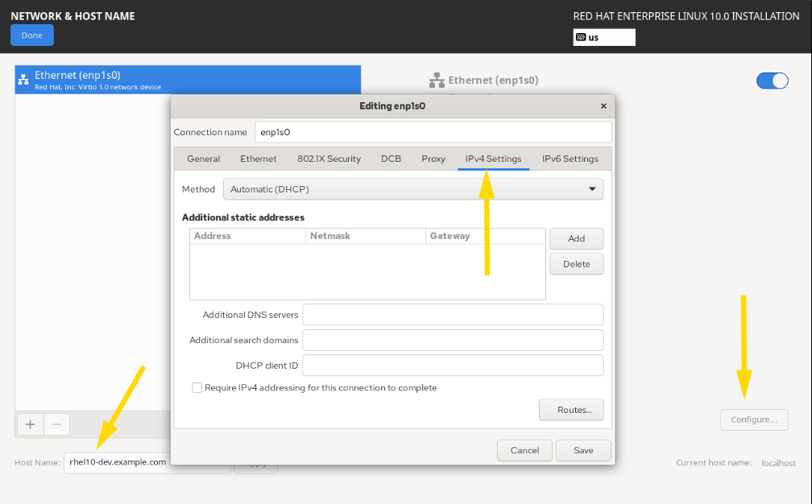Image resolution: width=812 pixels, height=504 pixels.
Task: Click the Netmask column header
Action: 366,236
